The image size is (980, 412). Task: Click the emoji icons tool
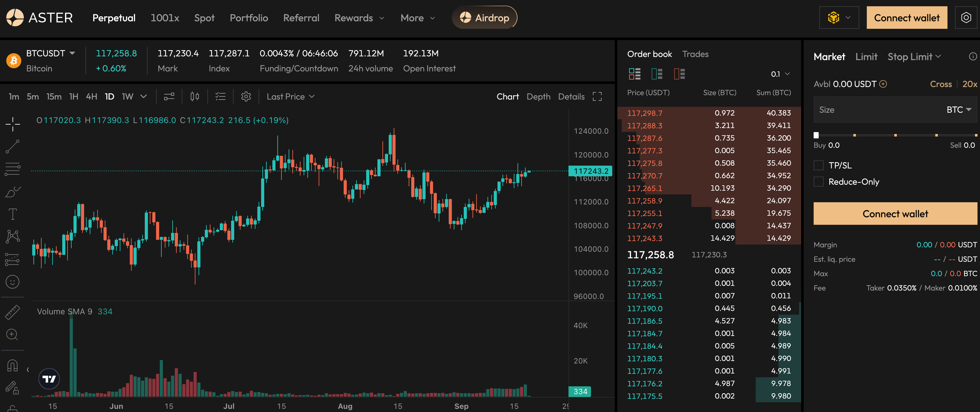[x=13, y=282]
